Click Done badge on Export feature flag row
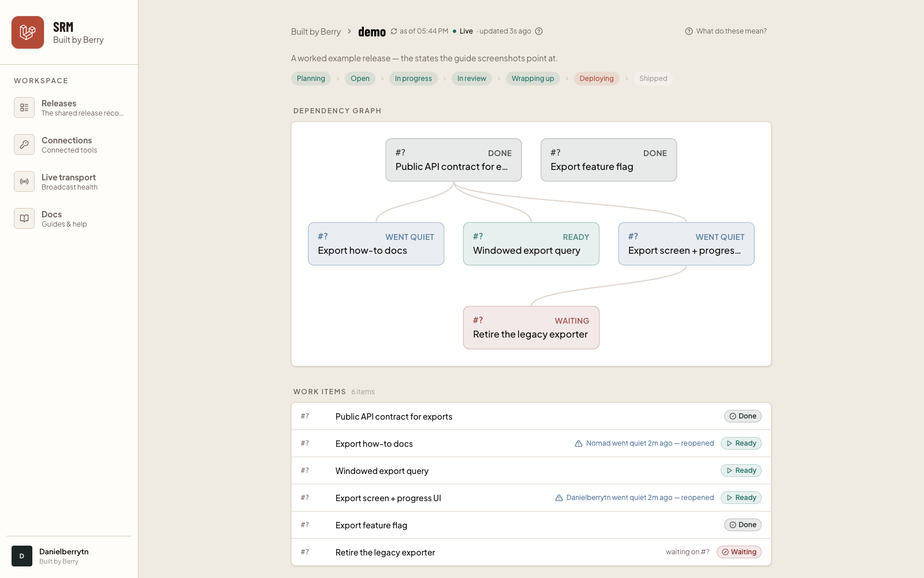The image size is (924, 578). point(743,525)
